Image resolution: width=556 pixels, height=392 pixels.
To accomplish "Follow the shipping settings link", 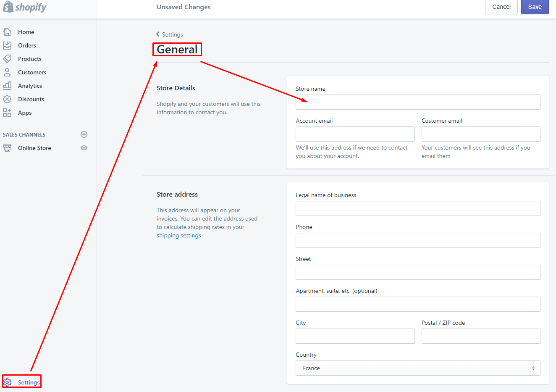I will (x=179, y=235).
